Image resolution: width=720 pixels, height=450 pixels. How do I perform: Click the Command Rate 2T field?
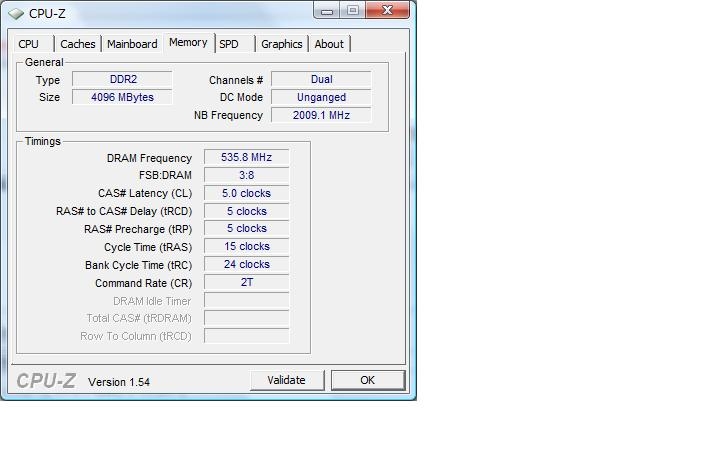(246, 282)
